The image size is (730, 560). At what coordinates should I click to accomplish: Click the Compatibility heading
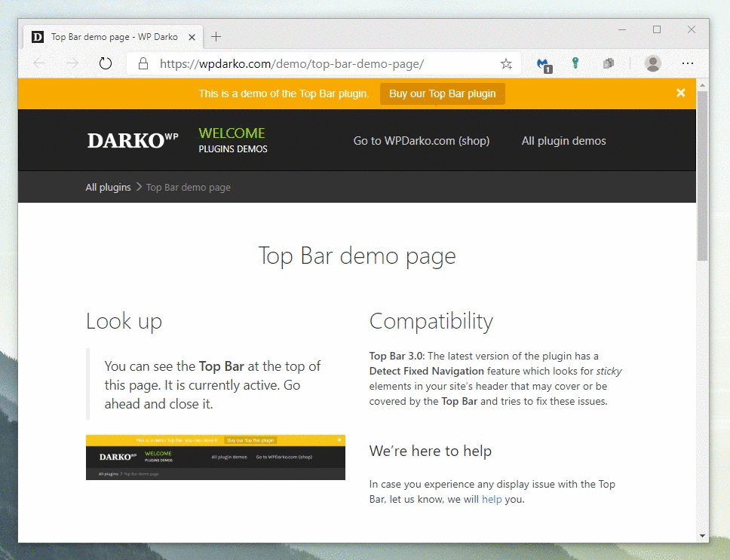click(x=431, y=321)
